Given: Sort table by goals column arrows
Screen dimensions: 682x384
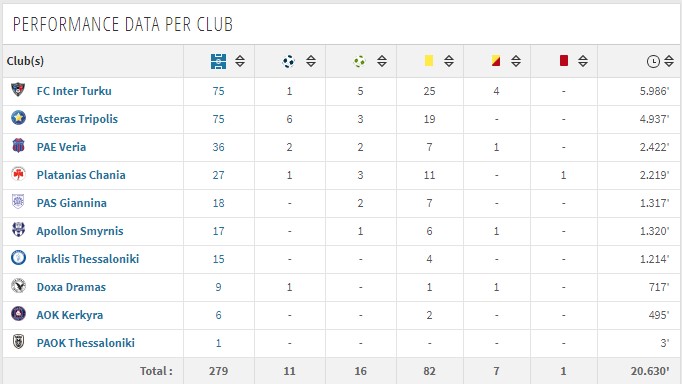Looking at the screenshot, I should pyautogui.click(x=311, y=61).
